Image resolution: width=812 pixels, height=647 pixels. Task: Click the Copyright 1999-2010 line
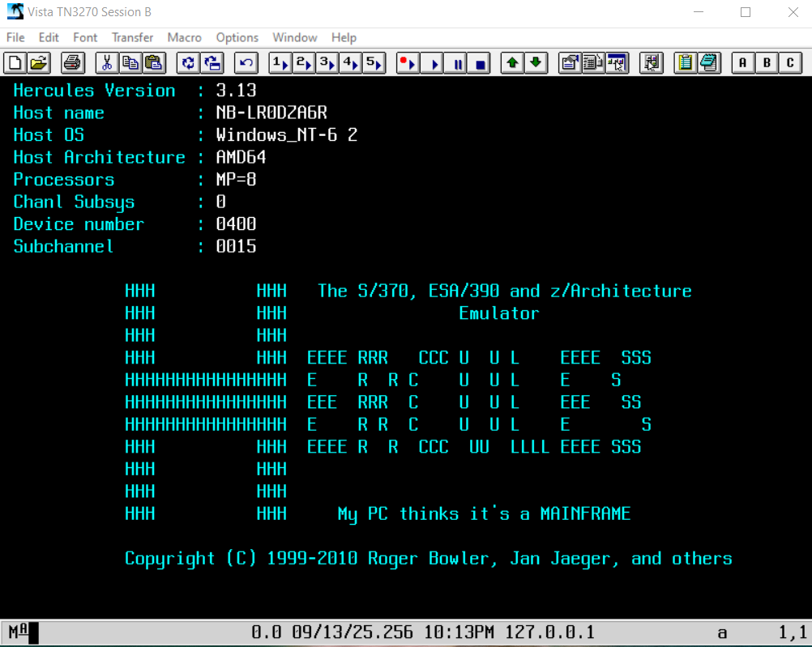point(428,559)
